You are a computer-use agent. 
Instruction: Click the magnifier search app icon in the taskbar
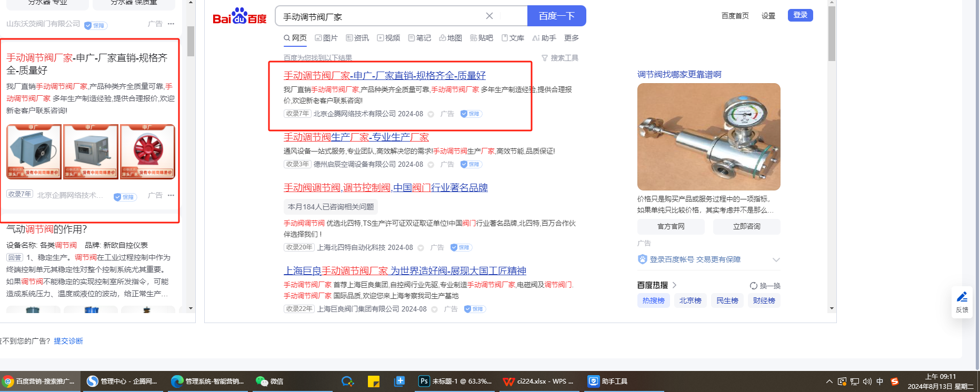point(347,381)
